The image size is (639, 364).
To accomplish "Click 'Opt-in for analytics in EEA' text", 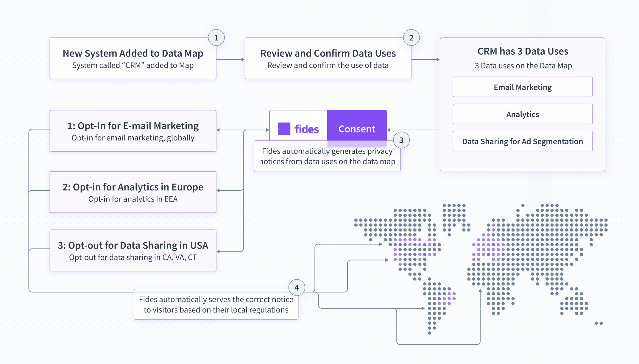I will click(133, 199).
